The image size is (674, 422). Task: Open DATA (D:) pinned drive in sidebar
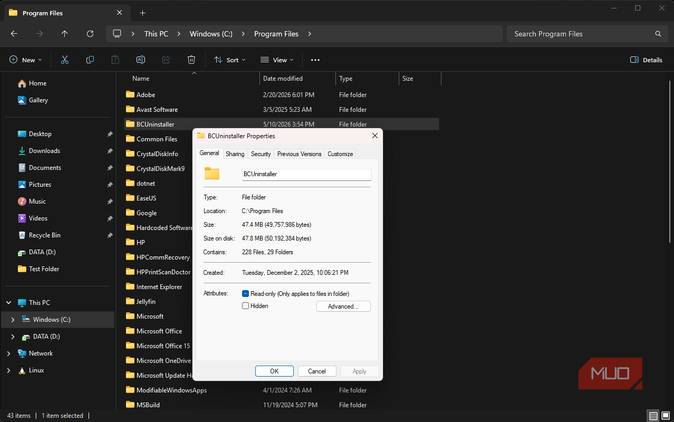pyautogui.click(x=37, y=252)
